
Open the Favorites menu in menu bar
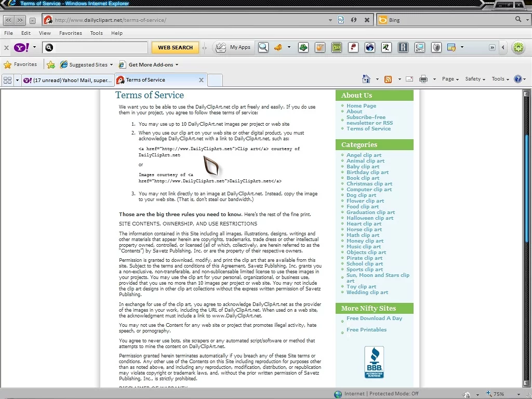[x=70, y=33]
